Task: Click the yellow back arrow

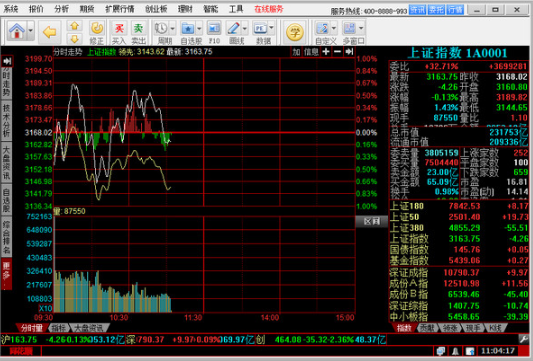Action: (50, 32)
